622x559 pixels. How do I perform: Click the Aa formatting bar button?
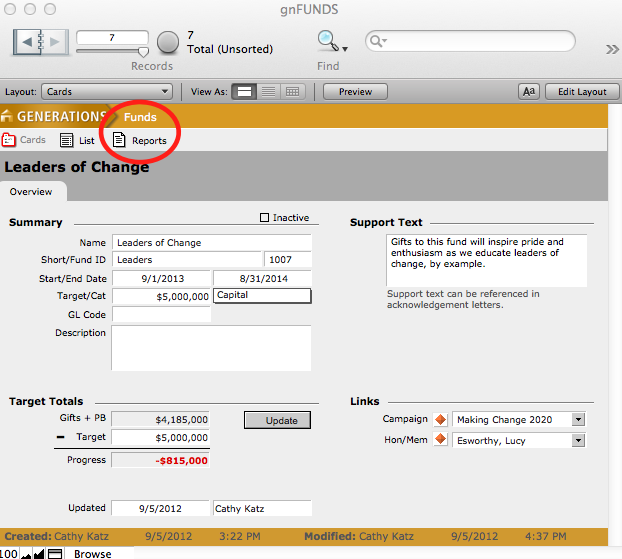pos(529,91)
